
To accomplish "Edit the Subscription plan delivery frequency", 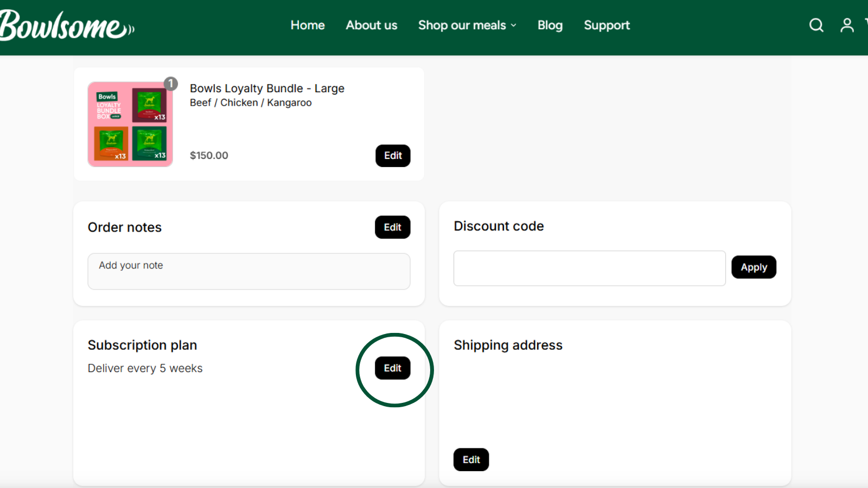I will tap(393, 368).
